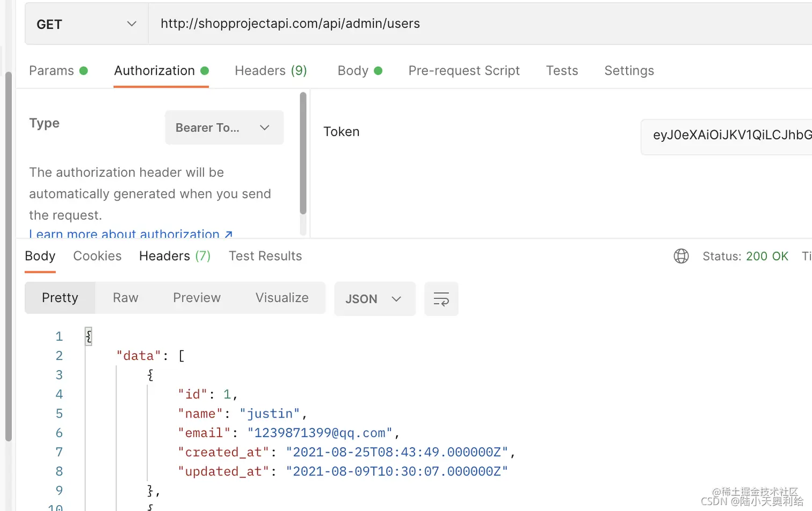
Task: Select the Pretty view button
Action: (x=60, y=298)
